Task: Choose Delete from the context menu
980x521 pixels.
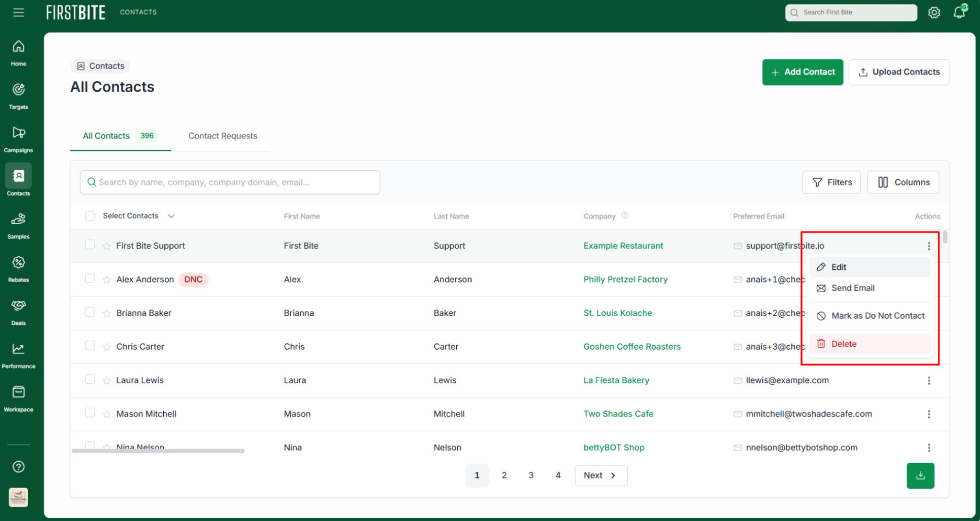Action: [870, 344]
